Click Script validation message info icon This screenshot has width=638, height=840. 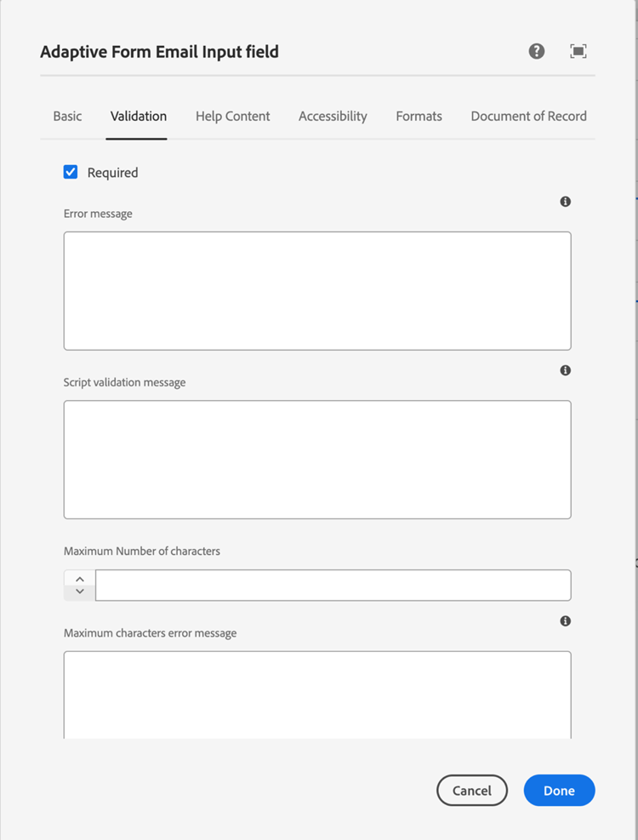click(566, 370)
